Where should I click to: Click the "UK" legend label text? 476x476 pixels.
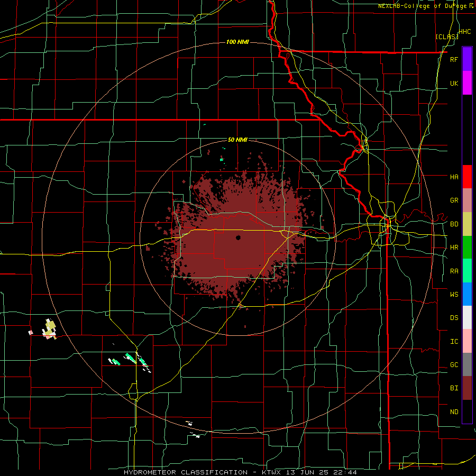point(454,83)
